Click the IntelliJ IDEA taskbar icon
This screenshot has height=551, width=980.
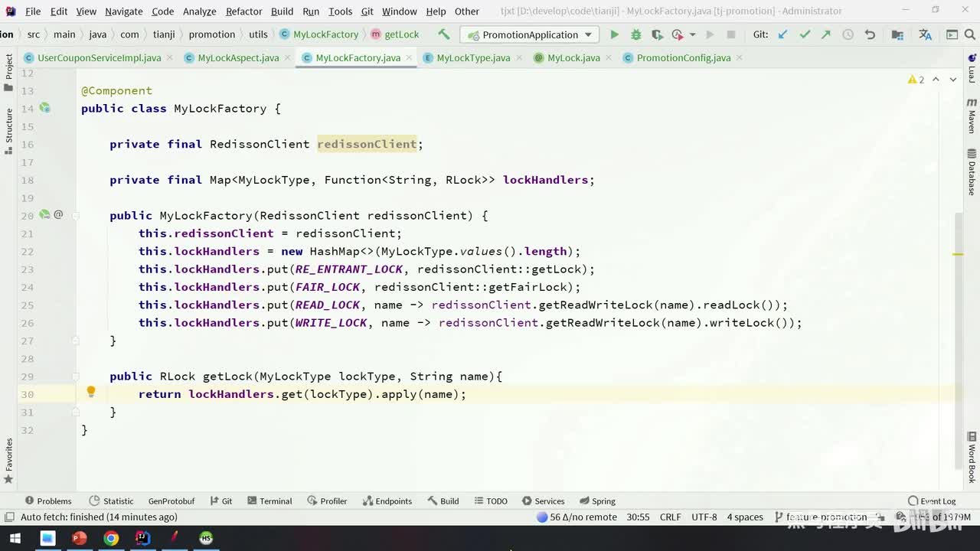click(142, 538)
